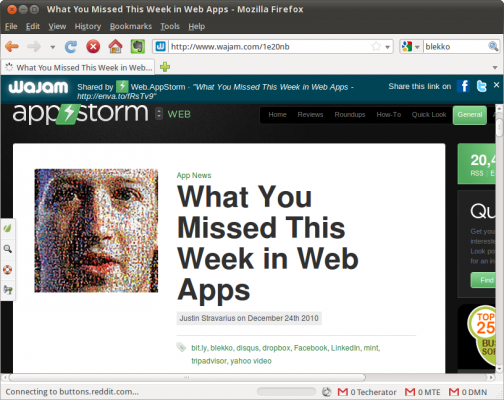This screenshot has height=400, width=504.
Task: Click the Facebook tag
Action: pyautogui.click(x=311, y=348)
